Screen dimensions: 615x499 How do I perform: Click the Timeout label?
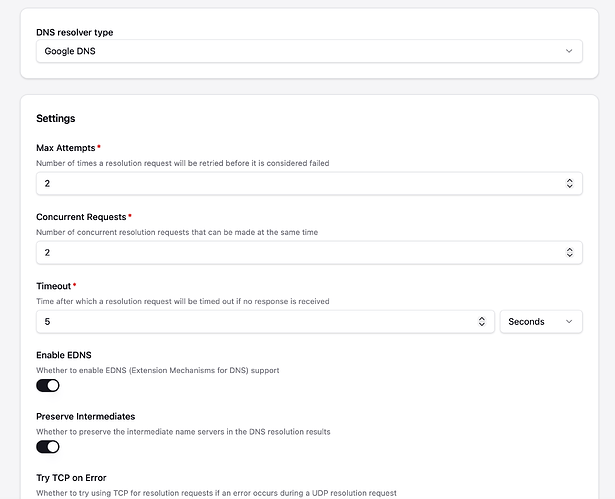pyautogui.click(x=53, y=286)
